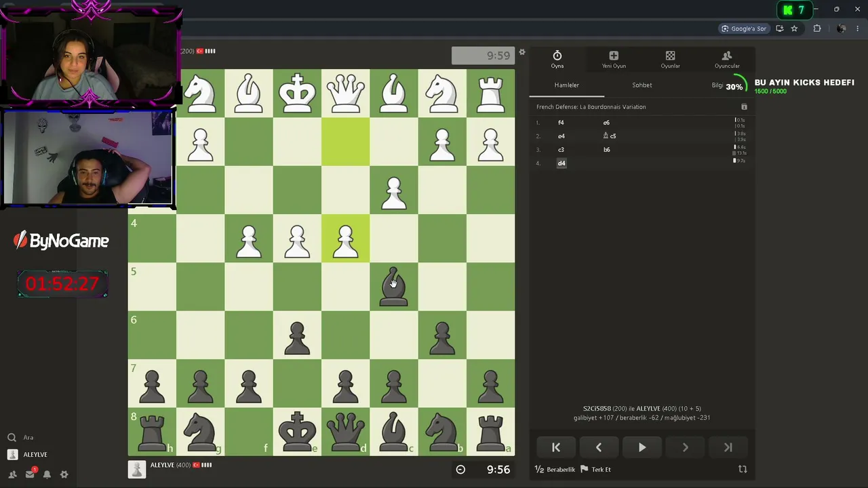
Task: Click the white king on e1
Action: [297, 94]
